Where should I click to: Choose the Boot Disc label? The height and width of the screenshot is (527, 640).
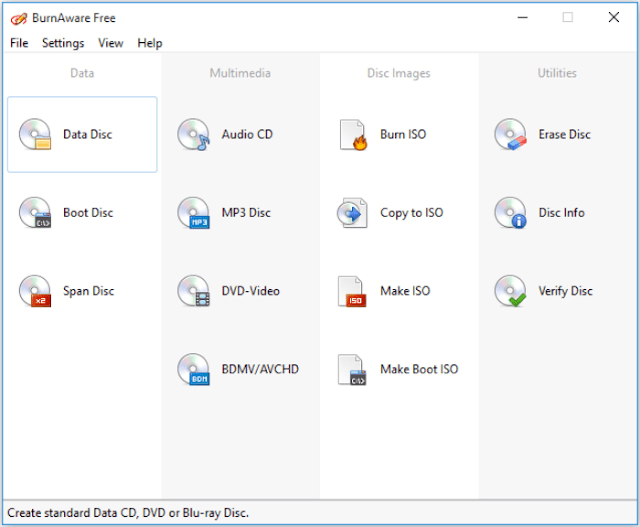click(88, 213)
